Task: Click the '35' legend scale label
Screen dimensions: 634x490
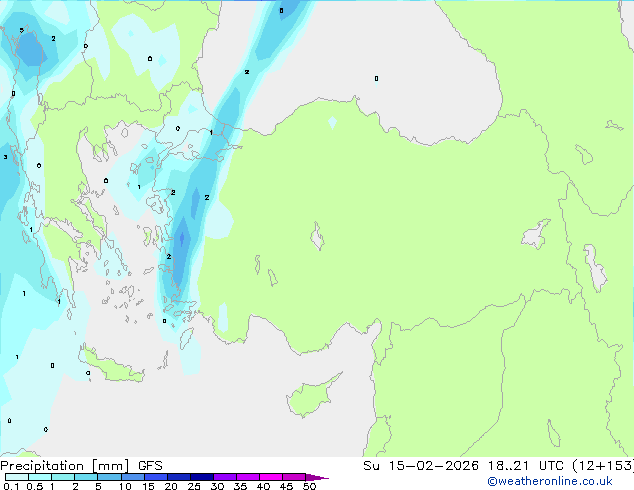Action: coord(240,486)
